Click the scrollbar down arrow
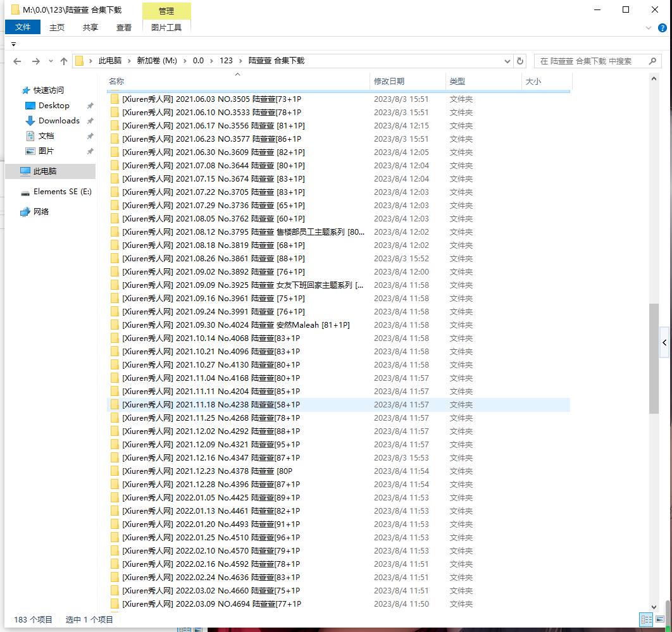 click(654, 607)
